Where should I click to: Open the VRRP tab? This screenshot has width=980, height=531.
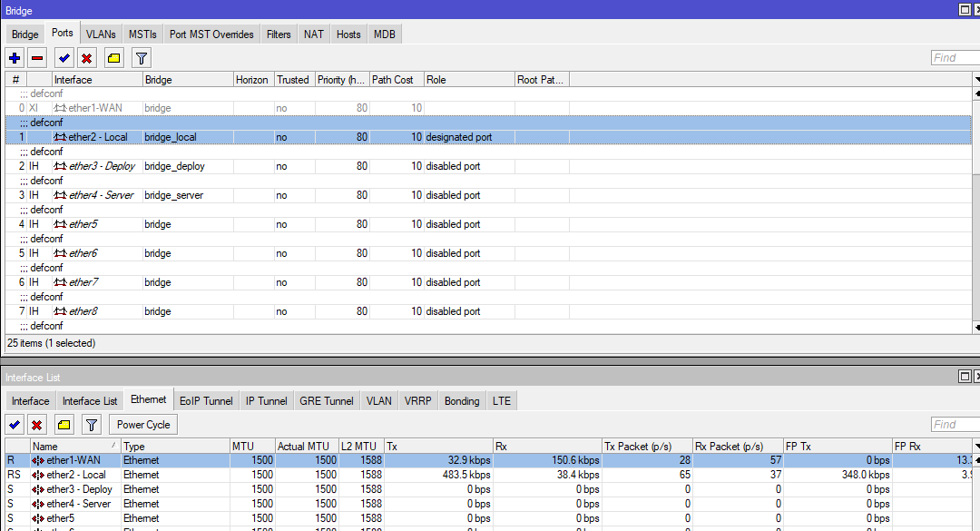[417, 401]
